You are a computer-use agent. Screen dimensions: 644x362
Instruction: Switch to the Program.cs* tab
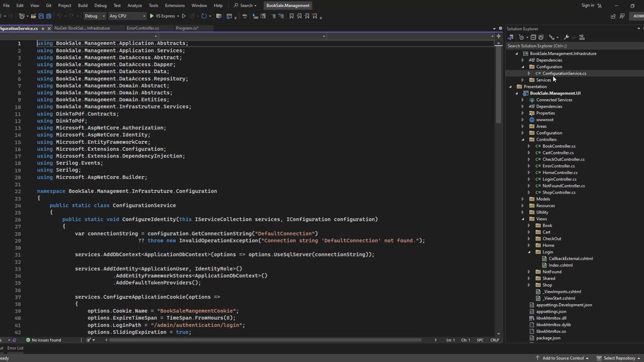click(x=187, y=29)
